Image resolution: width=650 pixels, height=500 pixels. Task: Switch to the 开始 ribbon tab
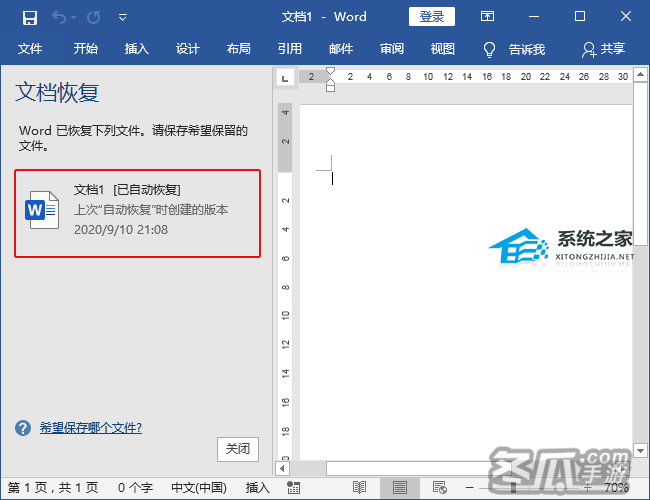(x=85, y=49)
